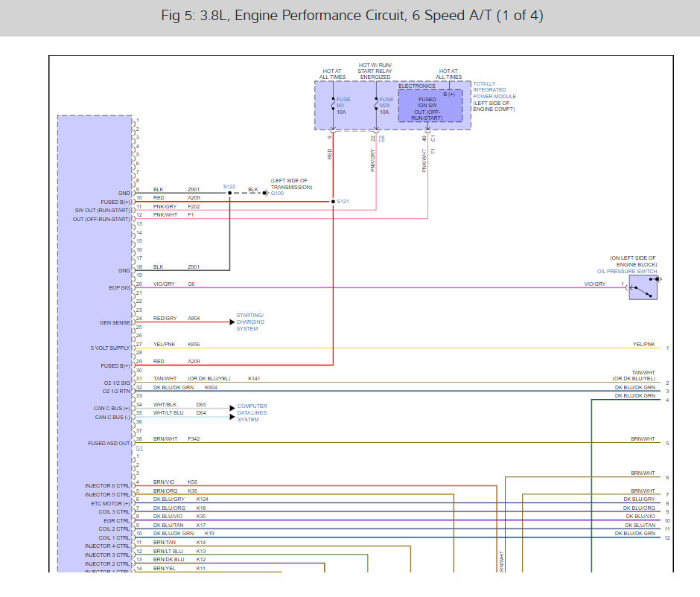Click the COIL 1 CTRL pin label
Screen dimensions: 700x597
coord(114,538)
